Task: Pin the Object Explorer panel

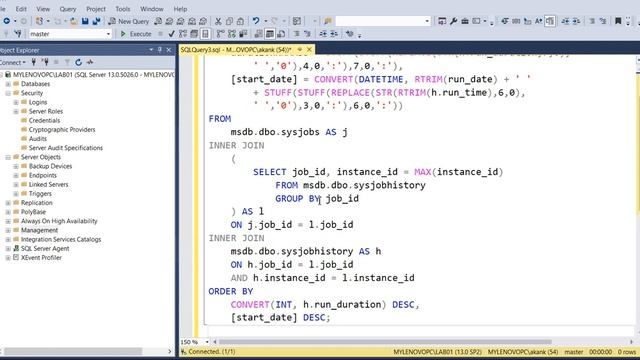Action: click(160, 50)
